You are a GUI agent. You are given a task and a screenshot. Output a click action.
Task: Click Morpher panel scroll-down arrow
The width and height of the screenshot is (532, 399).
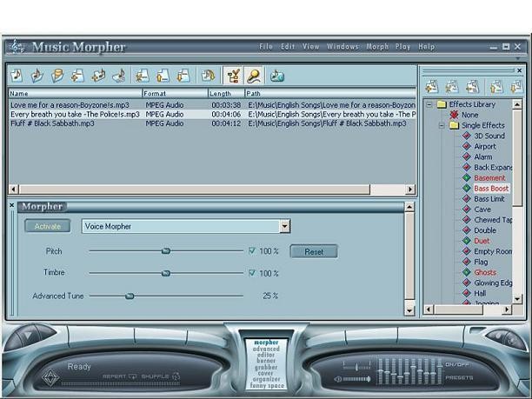pos(409,310)
